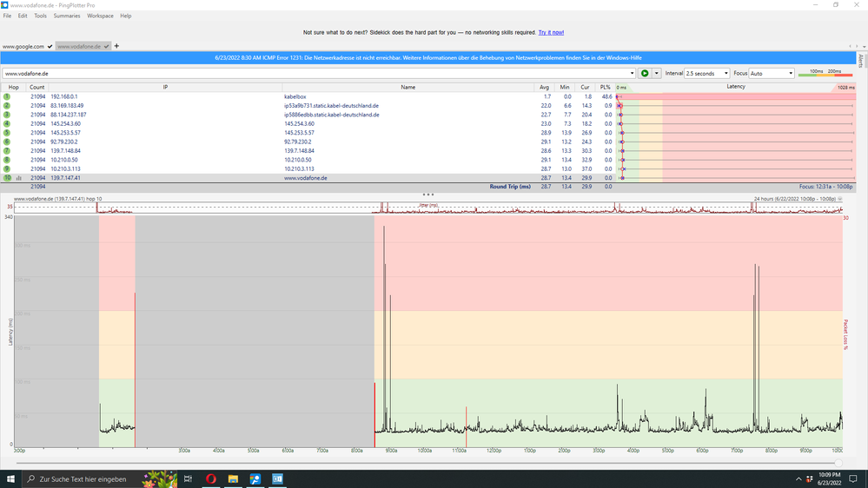The image size is (868, 488).
Task: Click the hop 2 green circle icon
Action: point(7,106)
